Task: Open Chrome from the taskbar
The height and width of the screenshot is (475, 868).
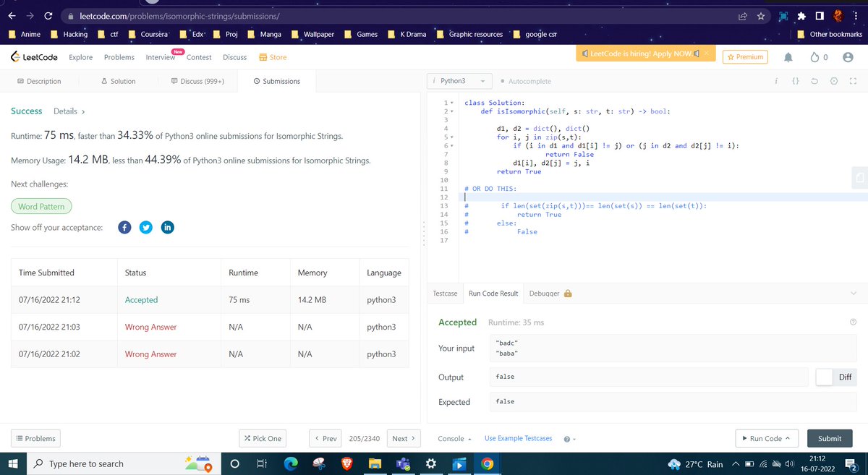Action: point(487,463)
